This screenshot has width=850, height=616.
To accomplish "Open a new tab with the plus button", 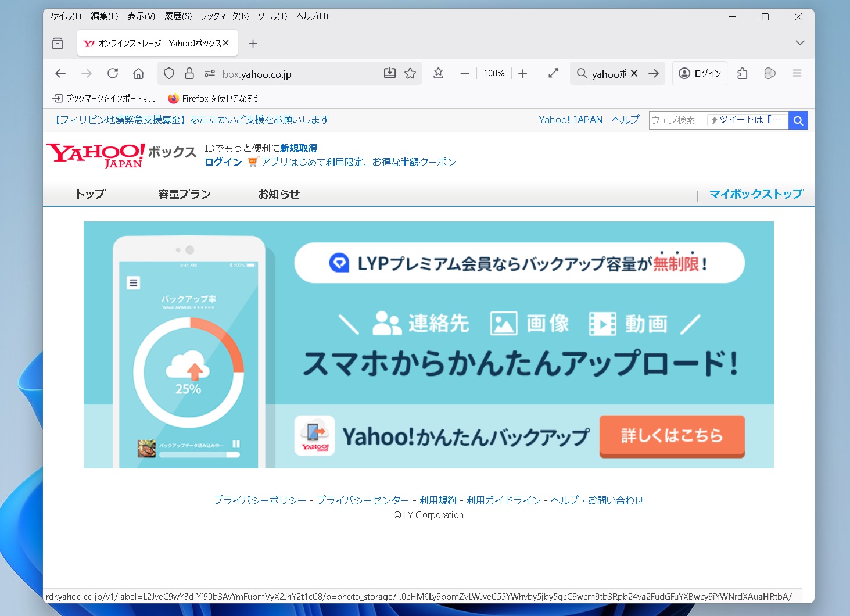I will click(253, 43).
